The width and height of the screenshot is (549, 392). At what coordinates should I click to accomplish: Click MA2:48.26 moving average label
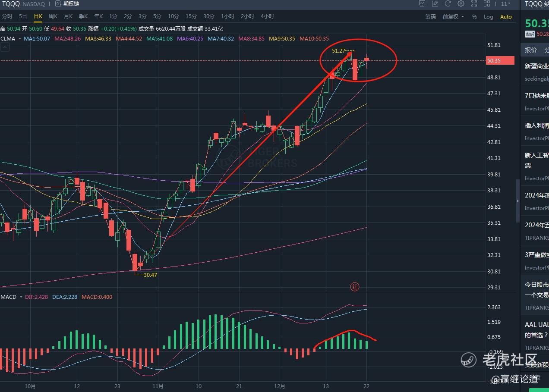point(68,39)
